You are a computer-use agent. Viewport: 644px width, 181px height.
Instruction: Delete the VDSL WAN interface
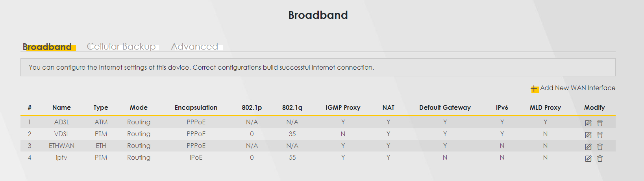pos(600,135)
